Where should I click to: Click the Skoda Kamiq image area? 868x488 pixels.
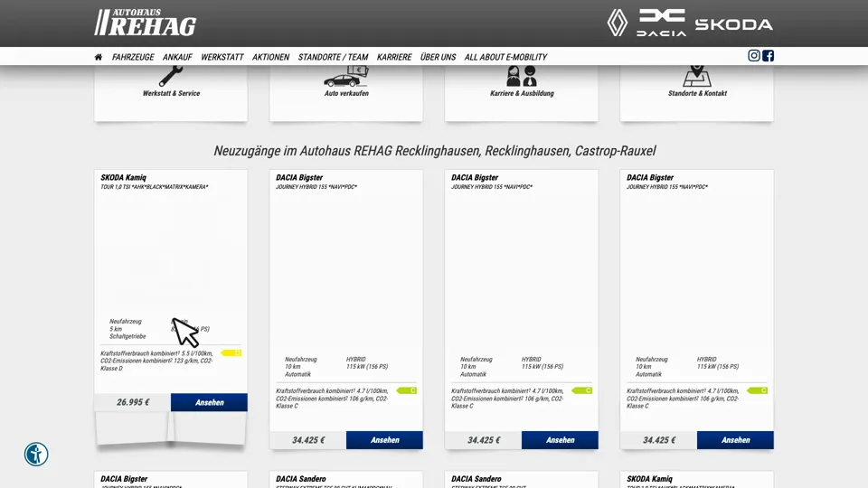[x=171, y=252]
